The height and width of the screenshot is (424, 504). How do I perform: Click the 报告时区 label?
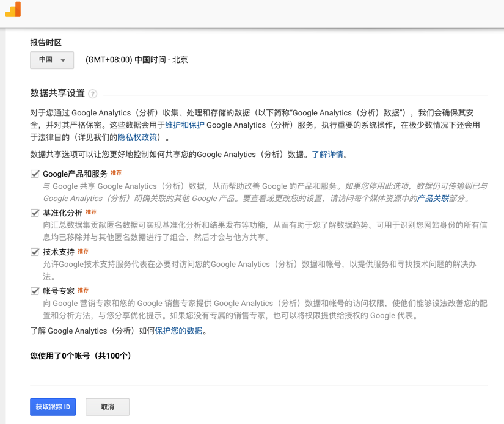pos(46,42)
